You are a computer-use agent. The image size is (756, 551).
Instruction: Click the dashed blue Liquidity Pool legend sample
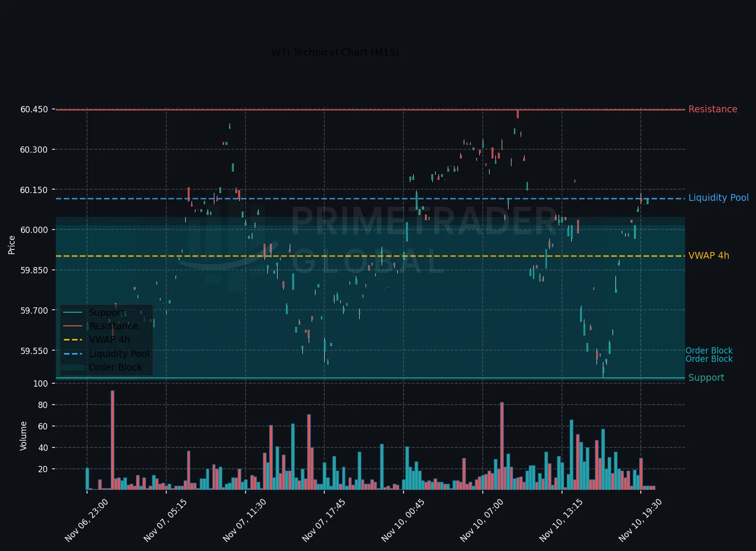point(73,354)
